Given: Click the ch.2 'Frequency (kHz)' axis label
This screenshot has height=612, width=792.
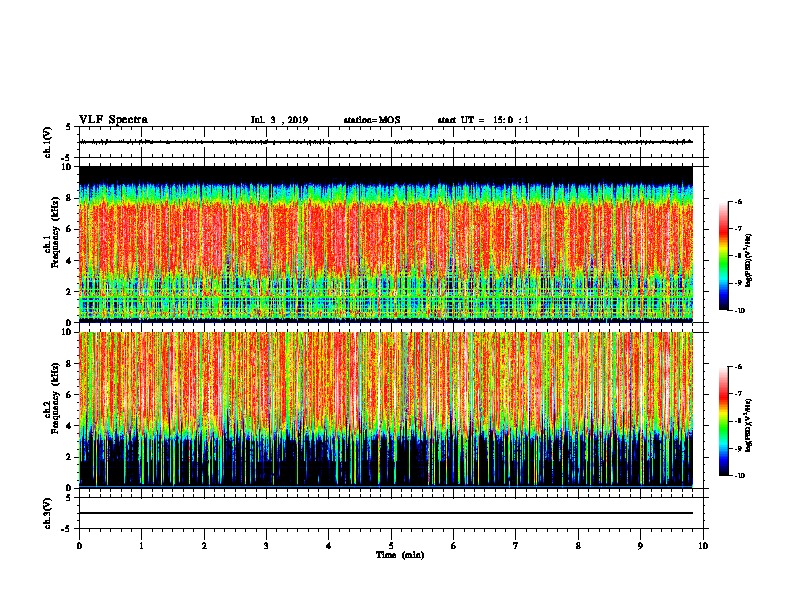Looking at the screenshot, I should 56,398.
